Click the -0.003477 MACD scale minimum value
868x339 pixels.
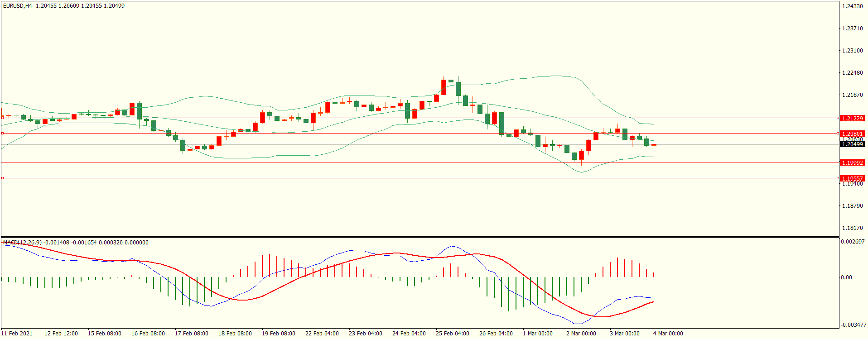854,325
